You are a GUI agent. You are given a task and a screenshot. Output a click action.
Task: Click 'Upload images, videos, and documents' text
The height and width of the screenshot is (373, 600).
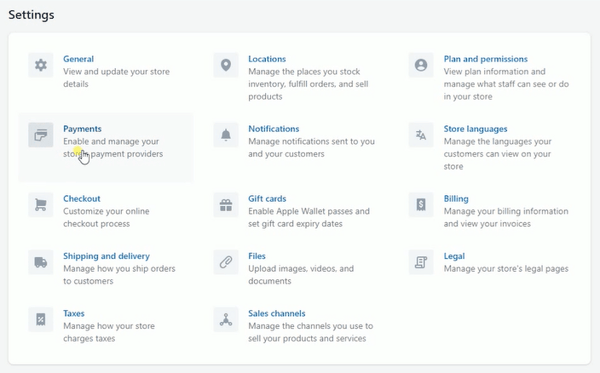point(301,275)
